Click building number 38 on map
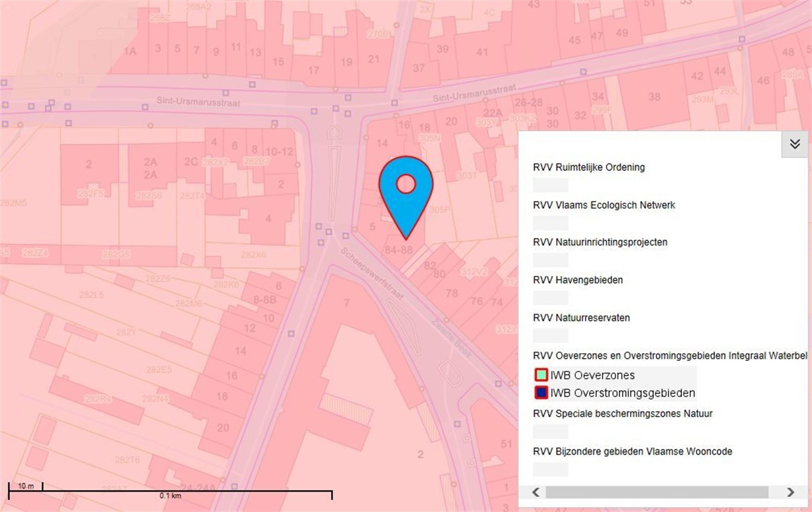 click(654, 96)
